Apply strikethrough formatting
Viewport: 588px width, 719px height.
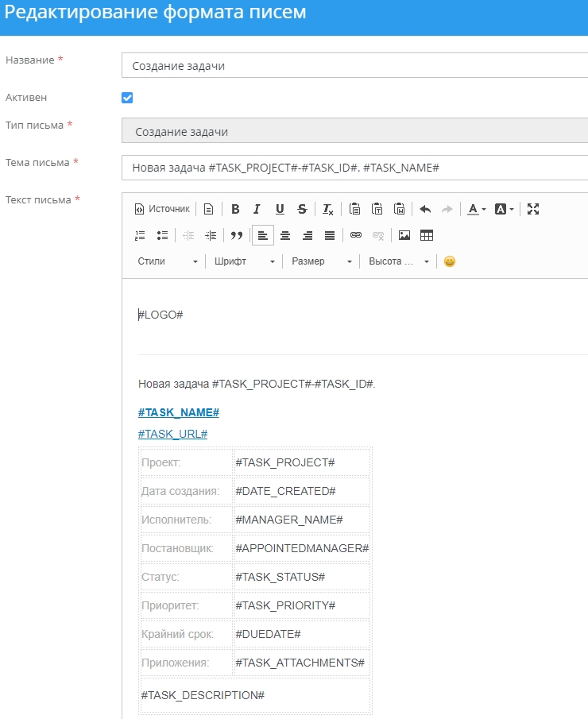[302, 209]
